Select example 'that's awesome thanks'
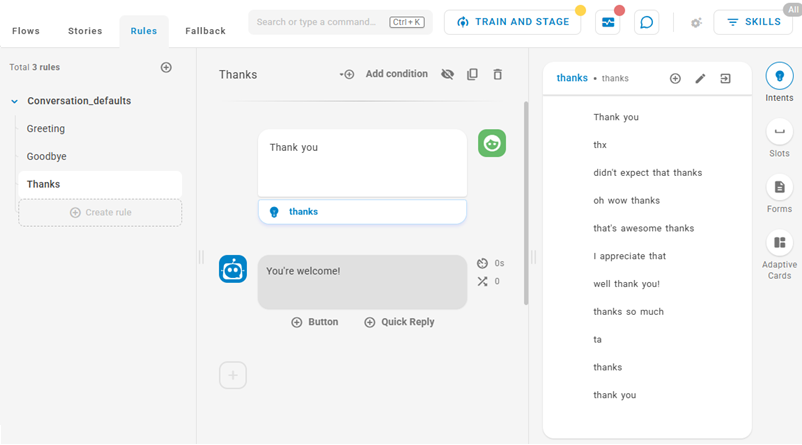The height and width of the screenshot is (445, 802). pos(643,228)
